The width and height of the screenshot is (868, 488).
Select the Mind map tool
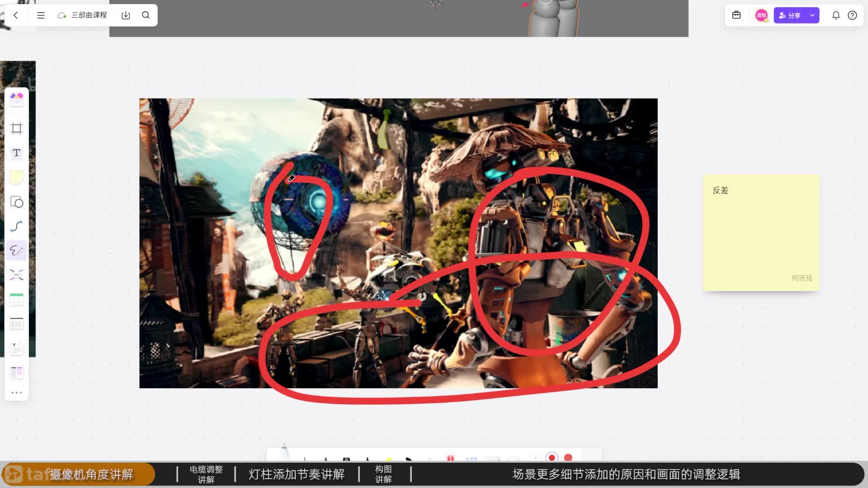tap(17, 275)
